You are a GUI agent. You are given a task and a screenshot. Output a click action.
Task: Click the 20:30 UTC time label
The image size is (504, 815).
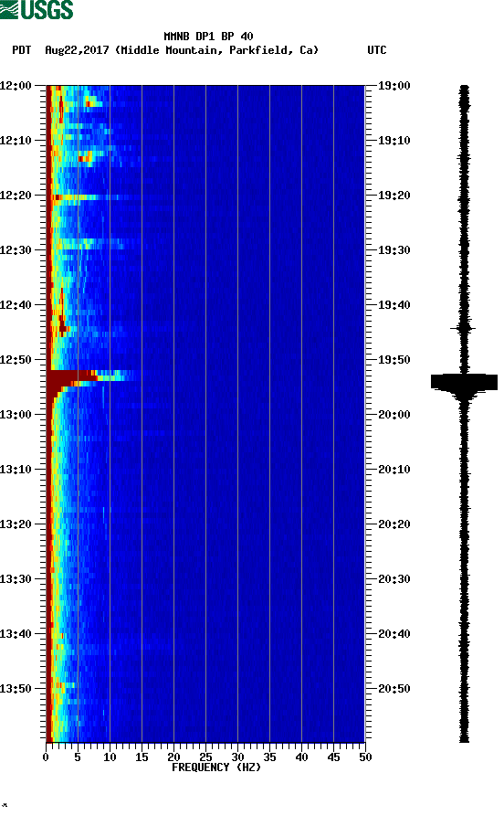(394, 579)
